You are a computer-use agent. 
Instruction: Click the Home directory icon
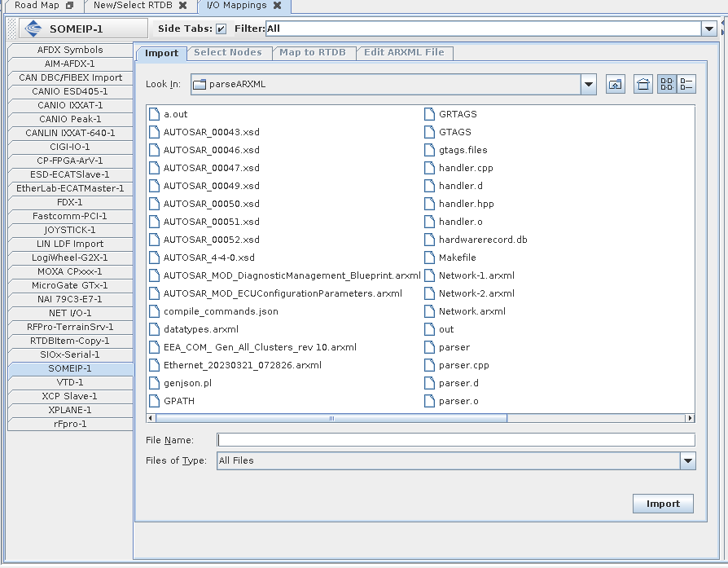(643, 84)
